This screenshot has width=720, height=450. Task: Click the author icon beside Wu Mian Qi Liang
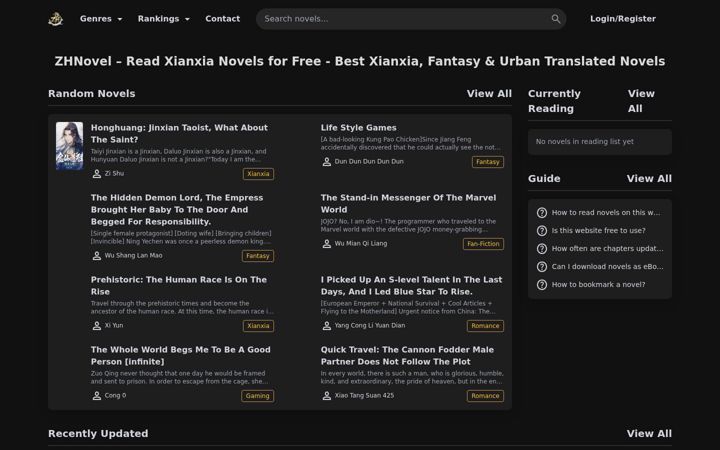pos(326,244)
